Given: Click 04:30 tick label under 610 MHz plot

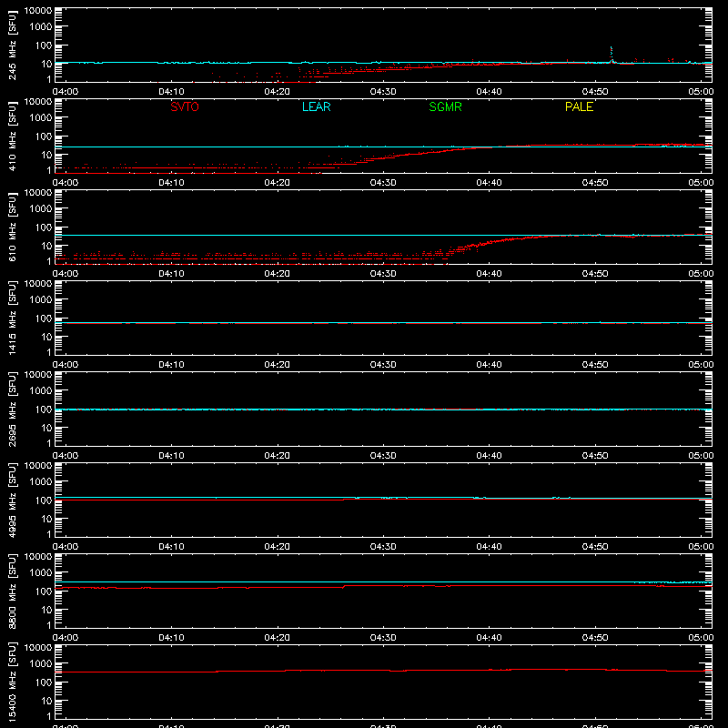Looking at the screenshot, I should [383, 274].
